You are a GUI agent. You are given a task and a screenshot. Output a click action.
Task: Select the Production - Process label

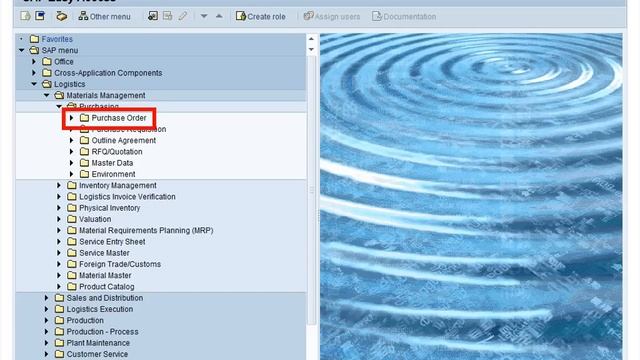pos(102,332)
